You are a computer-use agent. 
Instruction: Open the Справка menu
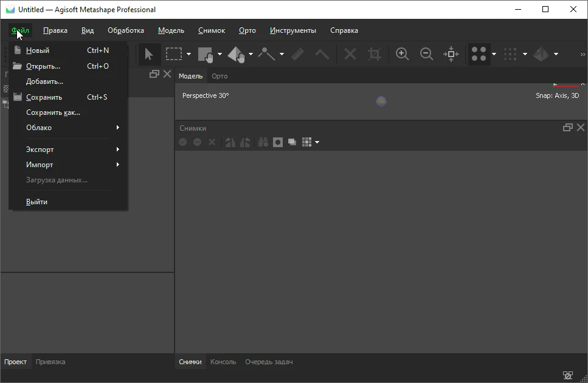pos(344,30)
